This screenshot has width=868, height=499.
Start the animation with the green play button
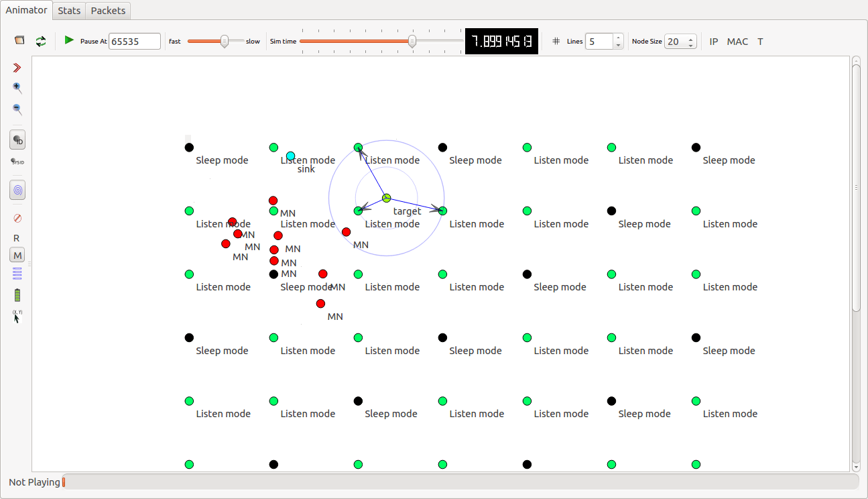tap(69, 40)
